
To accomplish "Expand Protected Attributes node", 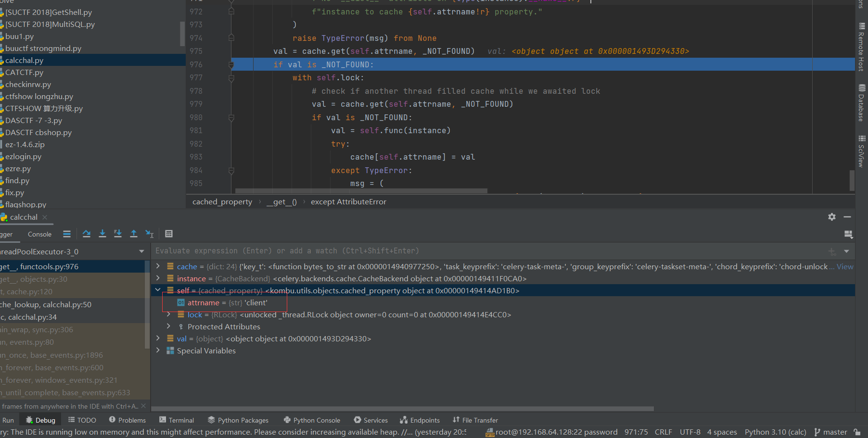I will pos(168,326).
